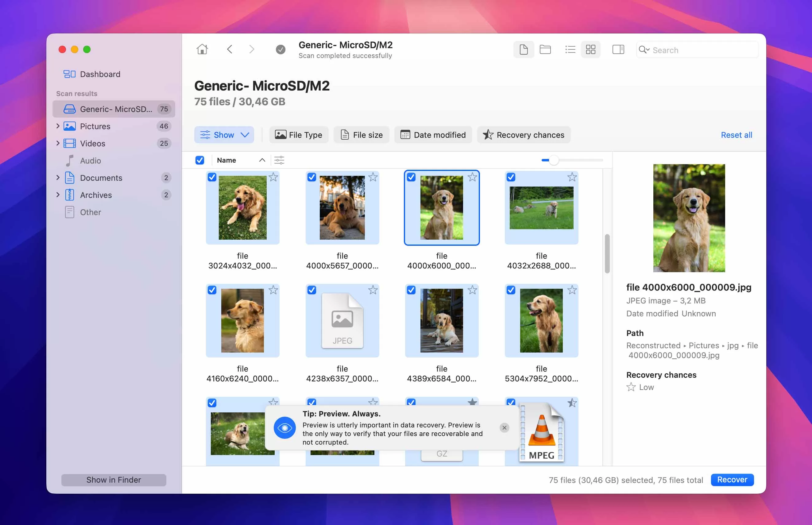
Task: Dismiss the Preview tip notification
Action: 504,427
